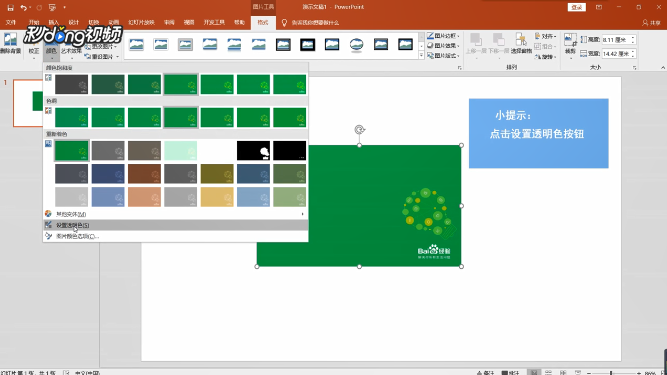
Task: Click the Redo/Repeat icon in title bar
Action: pyautogui.click(x=39, y=8)
